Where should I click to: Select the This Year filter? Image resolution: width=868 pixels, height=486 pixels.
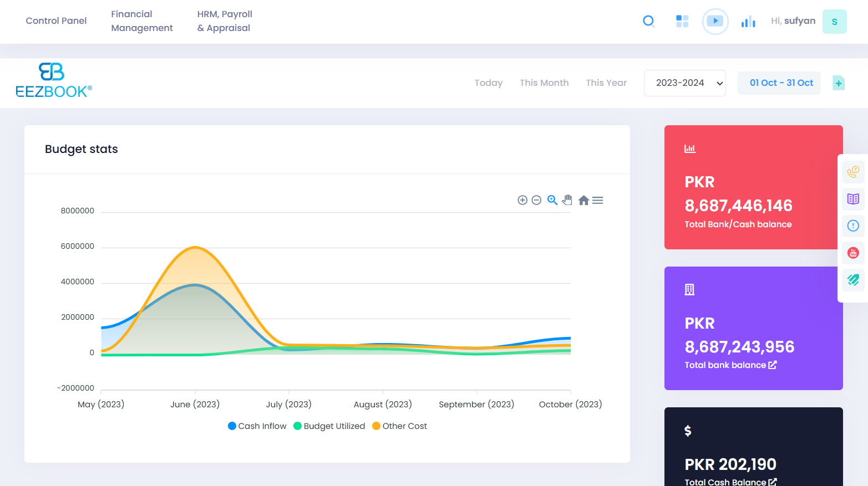tap(606, 83)
